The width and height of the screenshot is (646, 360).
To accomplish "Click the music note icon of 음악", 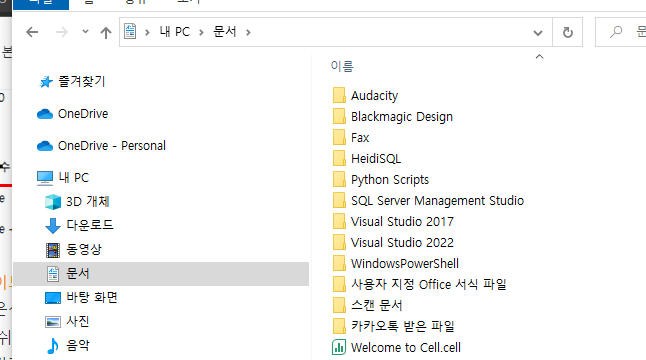I will [52, 346].
